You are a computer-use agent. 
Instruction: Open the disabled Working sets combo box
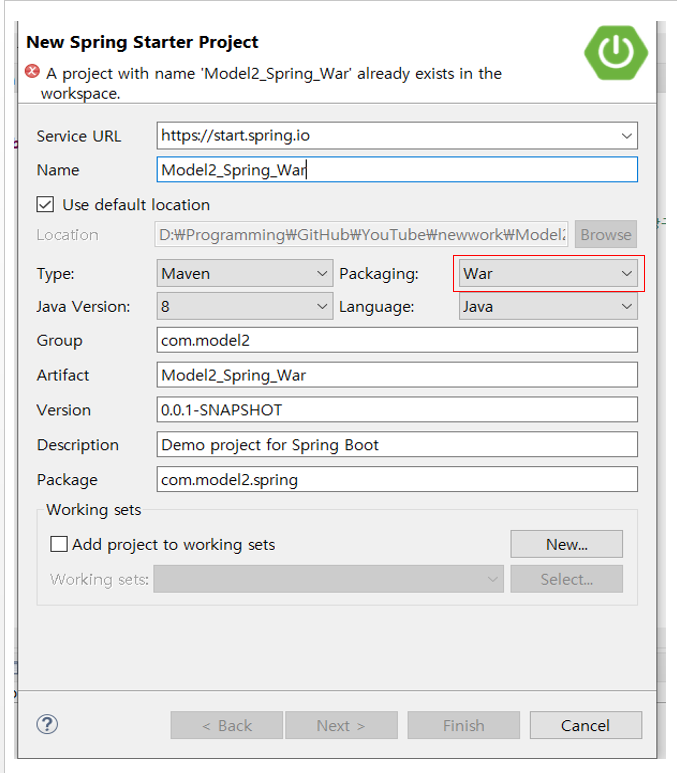[328, 579]
